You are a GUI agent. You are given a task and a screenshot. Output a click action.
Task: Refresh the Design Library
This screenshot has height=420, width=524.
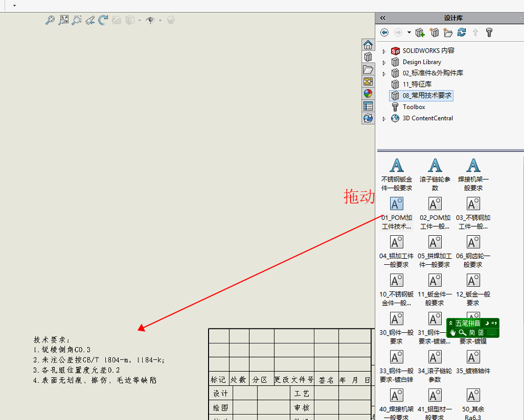pos(462,32)
